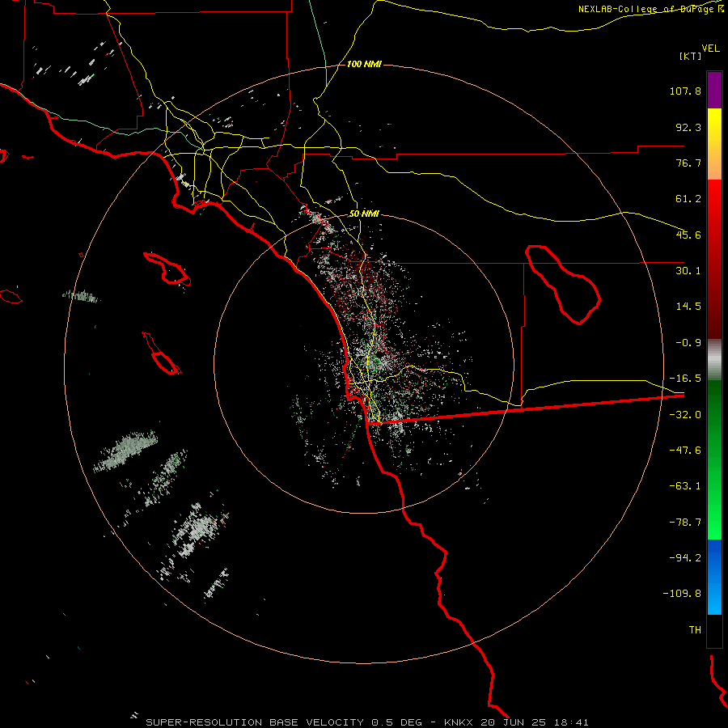Click the 20 JUN 25 18:41 timestamp
This screenshot has width=728, height=728.
point(535,722)
